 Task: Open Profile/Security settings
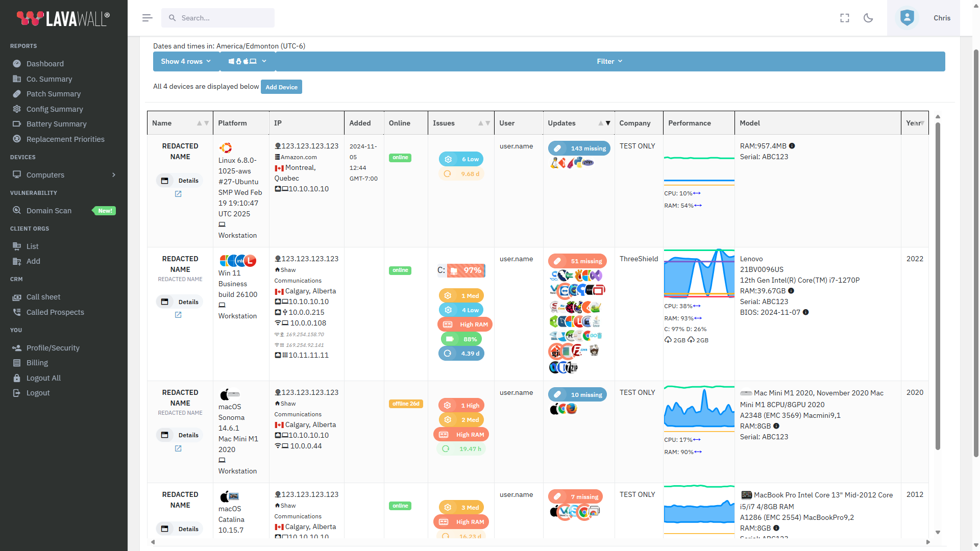point(53,348)
